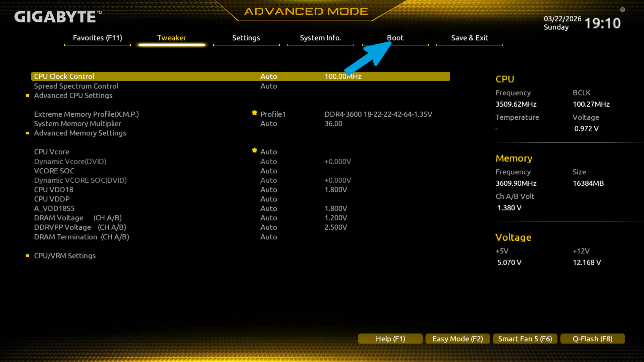Screen dimensions: 644x362
Task: Change DRAM Voltage (CH A/B) Auto value
Action: pos(269,218)
